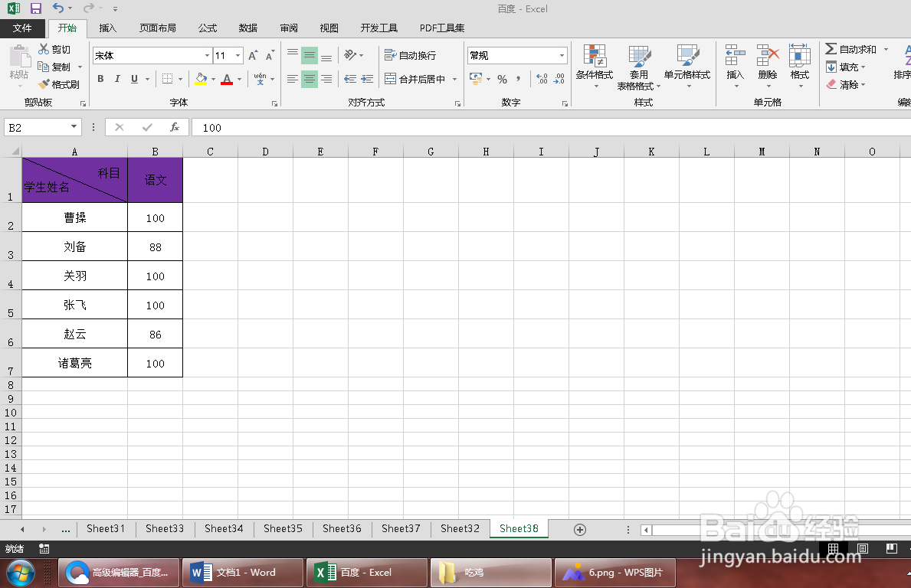The image size is (911, 588).
Task: Undo the last action
Action: [58, 8]
